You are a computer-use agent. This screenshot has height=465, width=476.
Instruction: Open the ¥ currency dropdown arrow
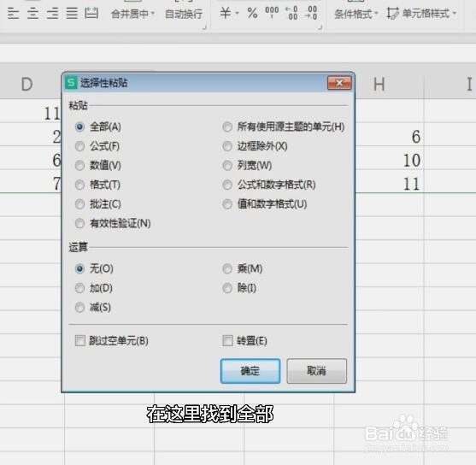pos(237,14)
